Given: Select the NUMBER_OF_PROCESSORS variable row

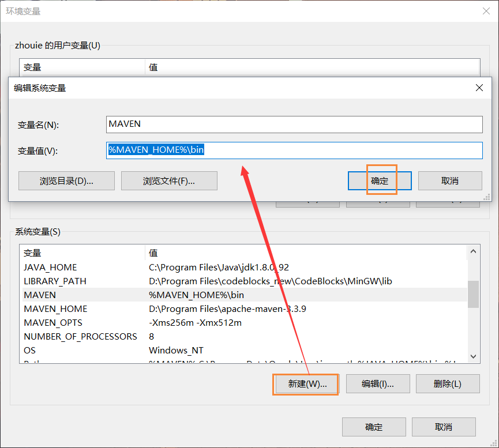Looking at the screenshot, I should click(x=245, y=337).
